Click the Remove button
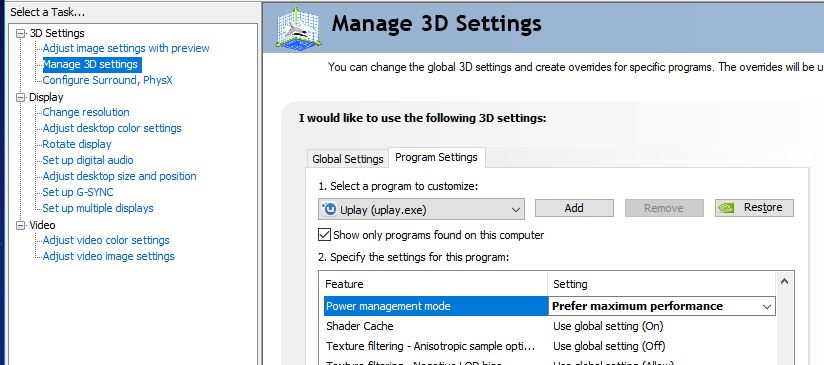The image size is (824, 365). click(x=664, y=208)
